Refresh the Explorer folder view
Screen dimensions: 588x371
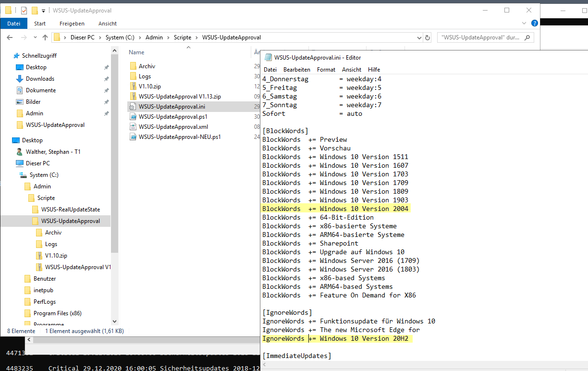pyautogui.click(x=428, y=37)
